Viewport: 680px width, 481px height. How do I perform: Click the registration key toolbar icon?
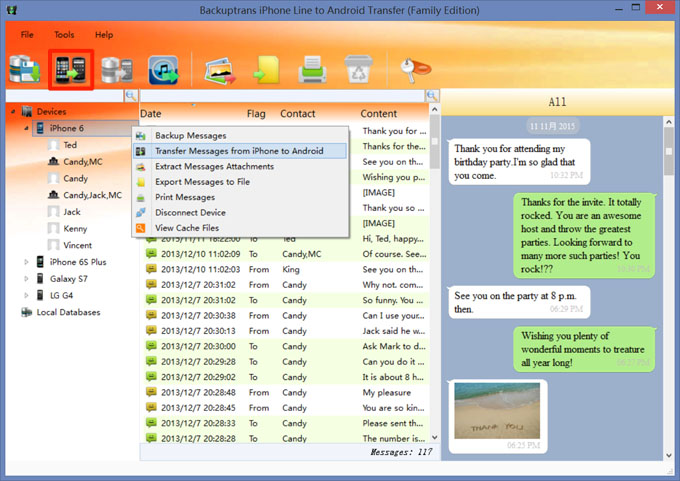pos(415,70)
